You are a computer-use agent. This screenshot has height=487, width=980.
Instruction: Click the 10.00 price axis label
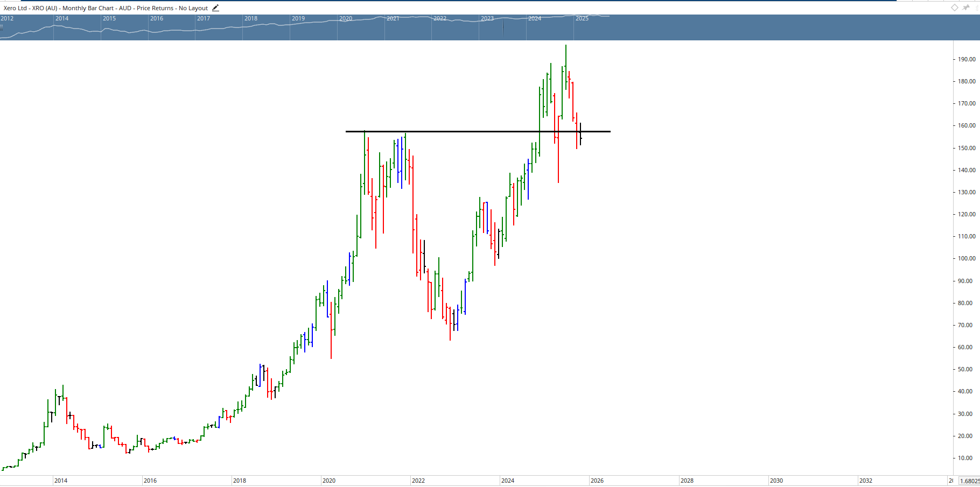click(965, 458)
